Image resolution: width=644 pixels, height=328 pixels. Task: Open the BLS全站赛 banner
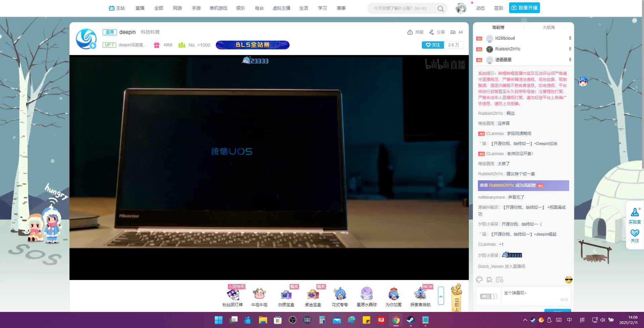tap(253, 45)
